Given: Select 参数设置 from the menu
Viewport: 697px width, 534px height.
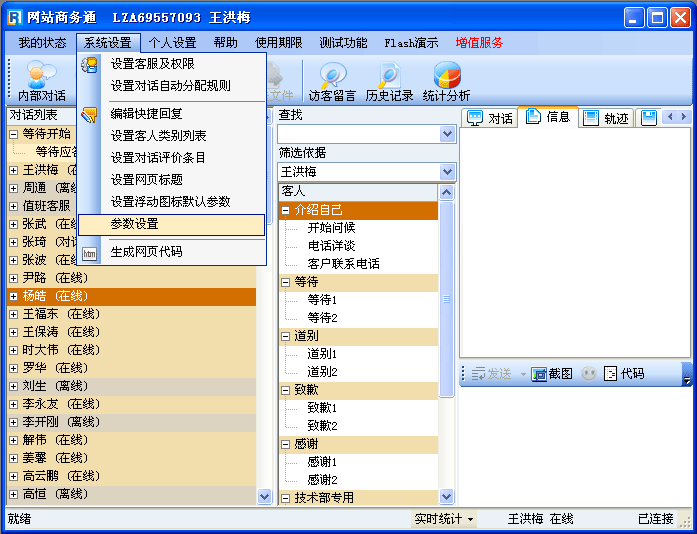Looking at the screenshot, I should [x=134, y=224].
